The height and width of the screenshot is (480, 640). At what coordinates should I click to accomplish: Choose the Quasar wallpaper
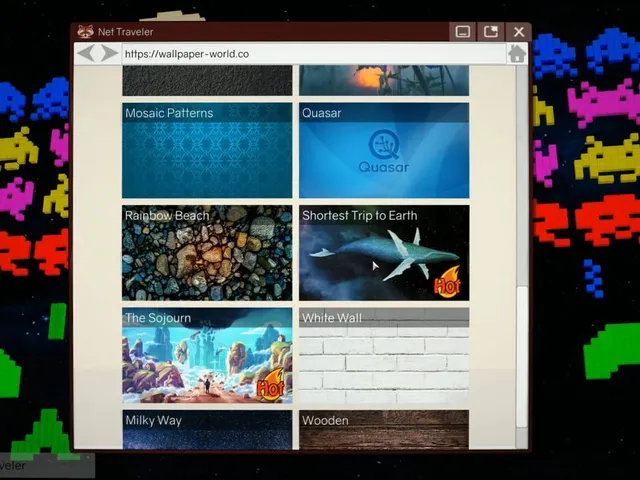click(384, 150)
